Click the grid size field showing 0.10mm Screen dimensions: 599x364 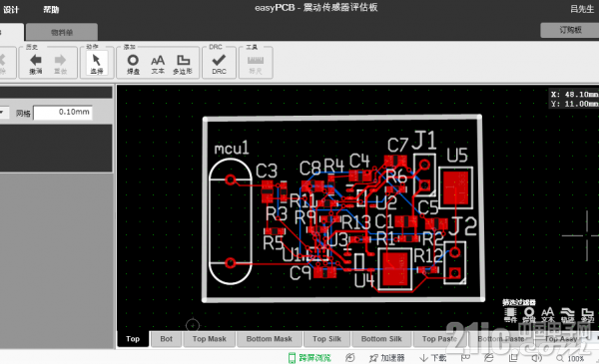click(x=63, y=112)
